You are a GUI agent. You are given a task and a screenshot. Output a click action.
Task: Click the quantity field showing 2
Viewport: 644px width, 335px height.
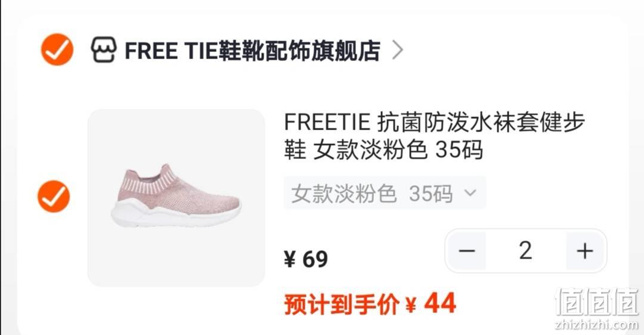click(x=526, y=251)
